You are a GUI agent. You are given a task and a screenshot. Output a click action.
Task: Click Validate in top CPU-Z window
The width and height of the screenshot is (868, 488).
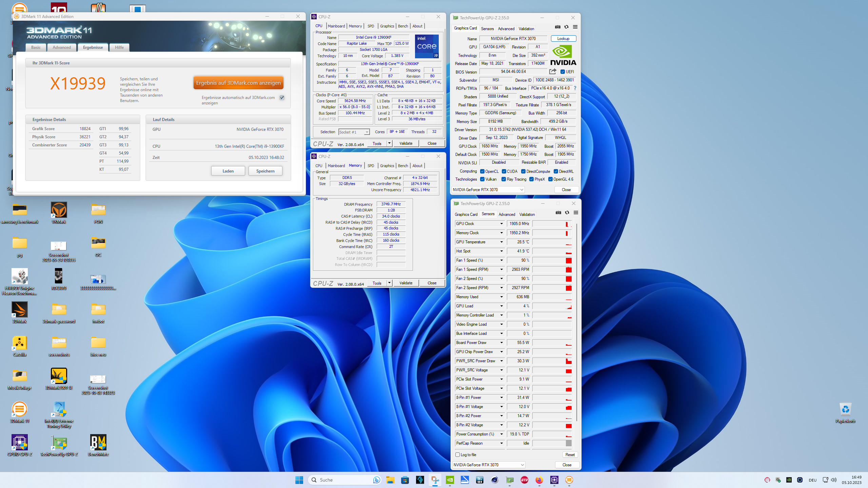tap(406, 143)
